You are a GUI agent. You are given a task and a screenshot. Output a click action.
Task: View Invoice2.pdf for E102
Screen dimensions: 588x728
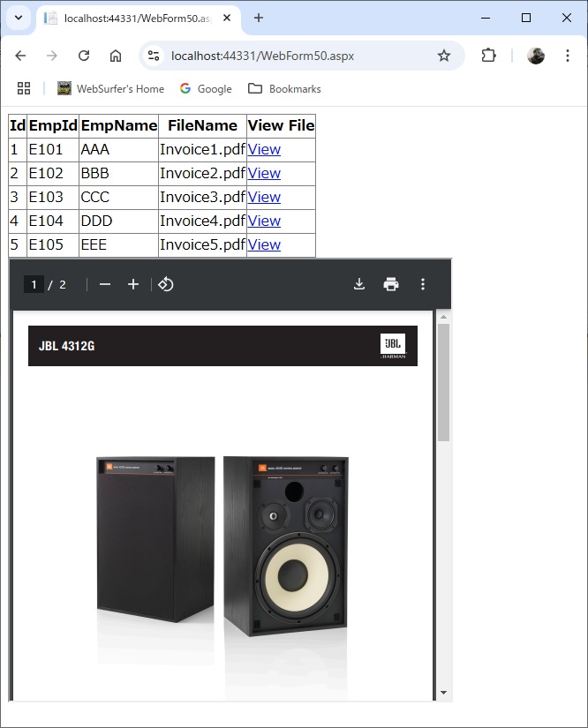point(264,173)
